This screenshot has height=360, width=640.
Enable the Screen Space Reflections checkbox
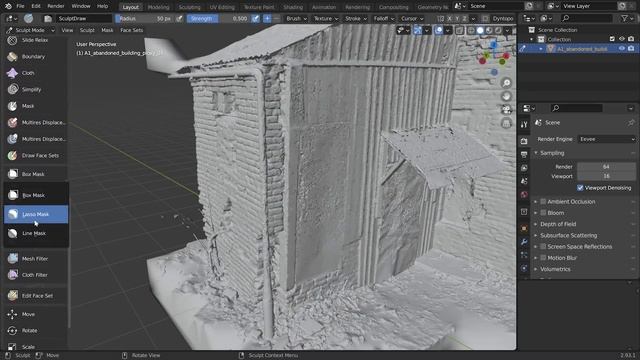pyautogui.click(x=543, y=247)
